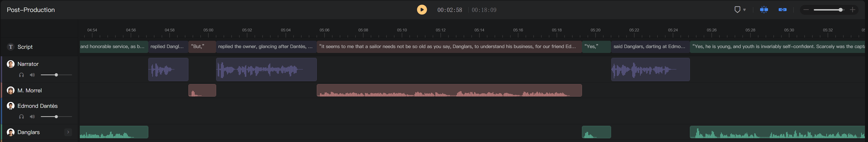The width and height of the screenshot is (868, 142).
Task: Select Narrator clip under "said Danglars, darting"
Action: tap(650, 69)
